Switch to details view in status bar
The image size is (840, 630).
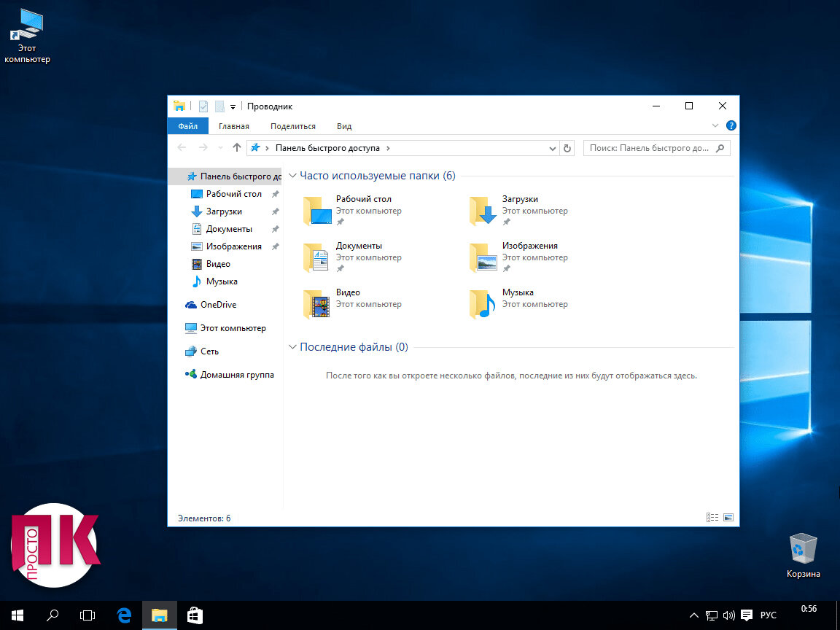tap(712, 518)
